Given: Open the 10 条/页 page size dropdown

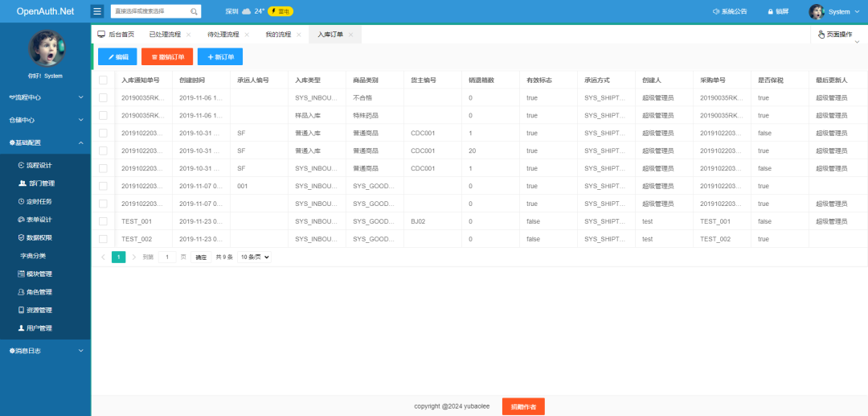Looking at the screenshot, I should [x=254, y=257].
